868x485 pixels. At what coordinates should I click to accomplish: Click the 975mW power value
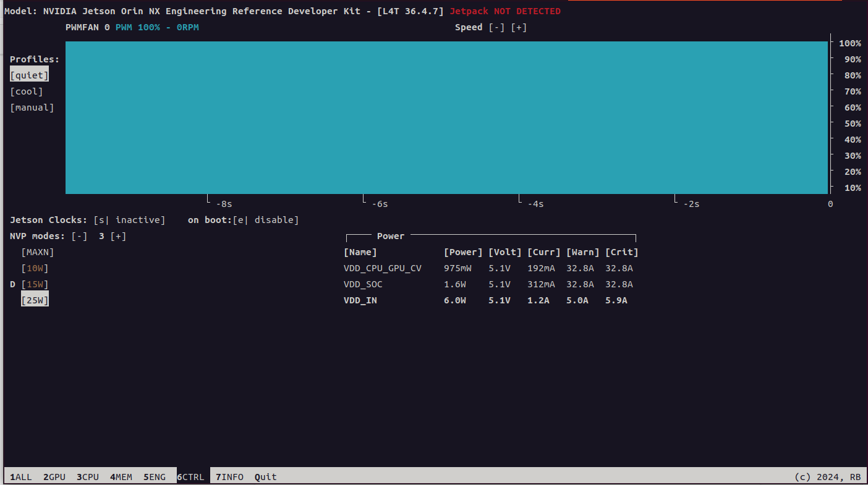(457, 268)
